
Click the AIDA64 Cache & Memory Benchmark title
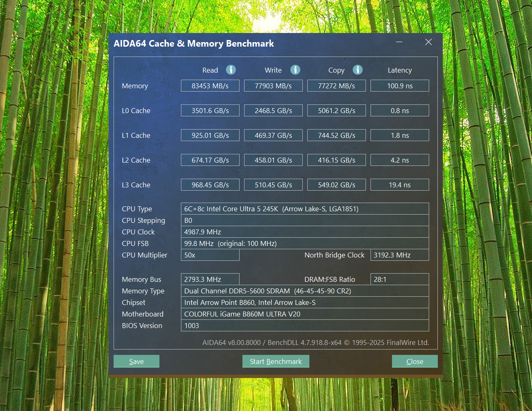point(194,44)
